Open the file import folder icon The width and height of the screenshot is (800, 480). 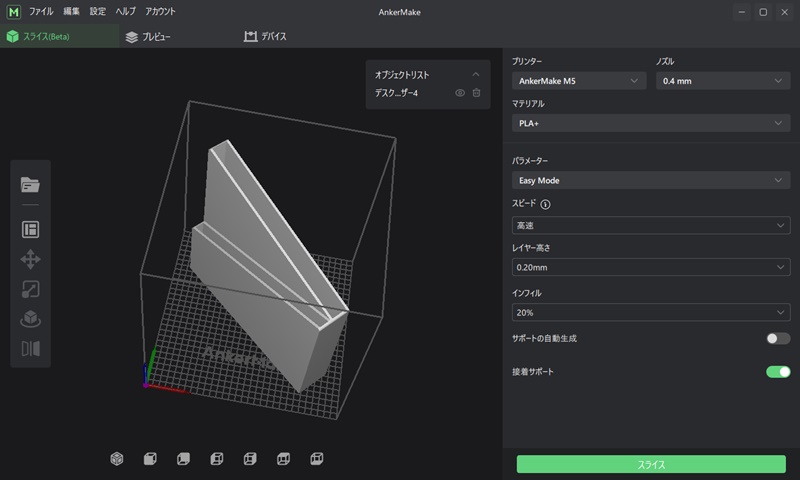click(x=30, y=185)
